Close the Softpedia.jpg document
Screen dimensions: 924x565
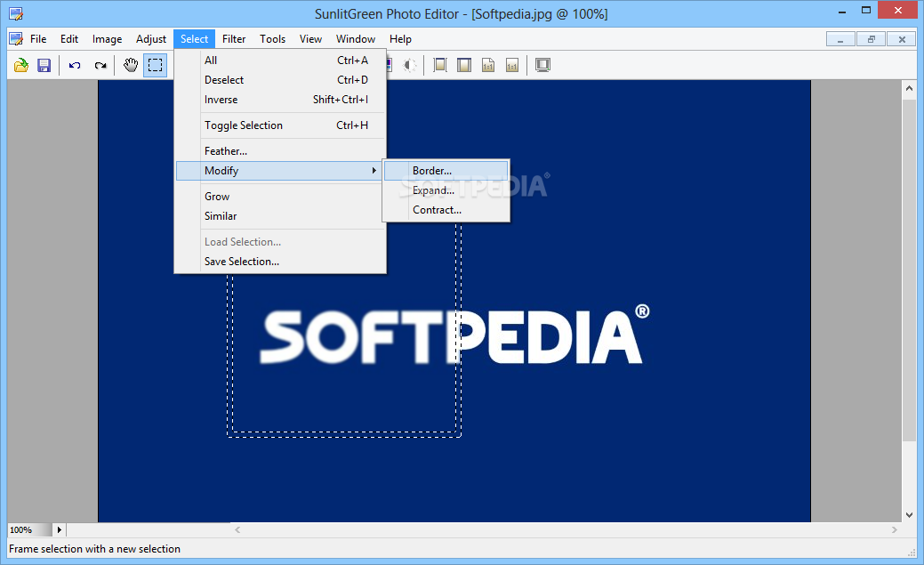click(x=902, y=39)
